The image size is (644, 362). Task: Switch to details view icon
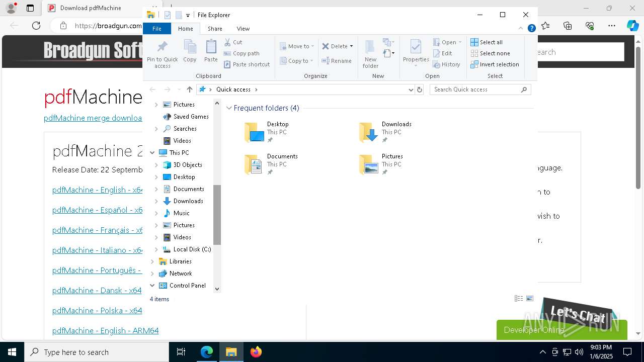point(519,299)
